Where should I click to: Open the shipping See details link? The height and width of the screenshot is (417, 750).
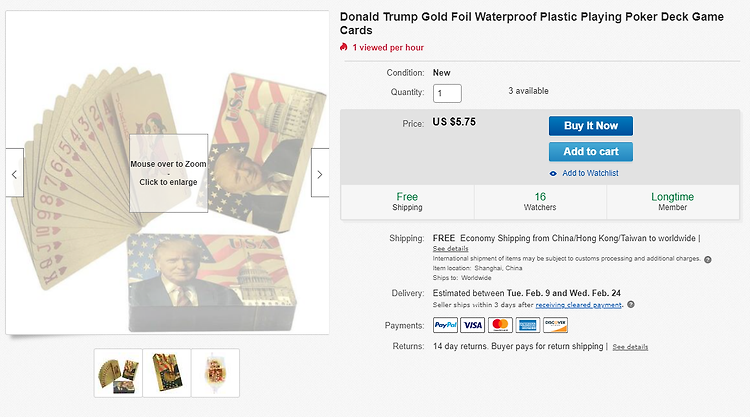coord(451,249)
